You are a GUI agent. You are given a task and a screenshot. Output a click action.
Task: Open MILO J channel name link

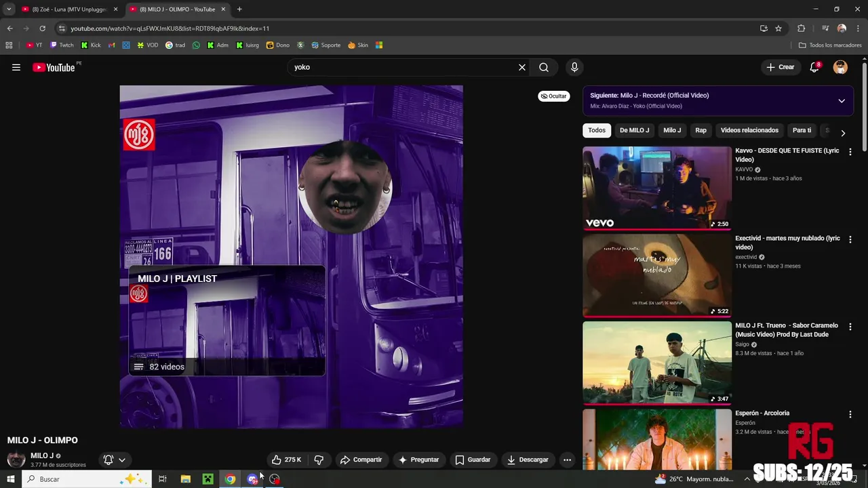[x=42, y=455]
